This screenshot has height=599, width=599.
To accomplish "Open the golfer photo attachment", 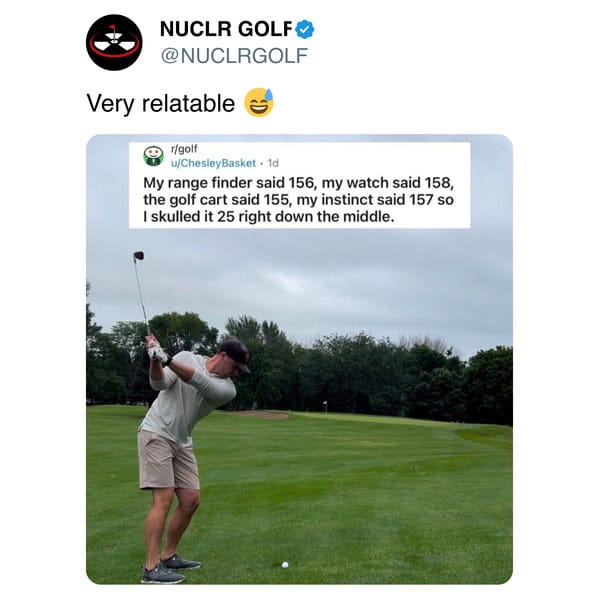I will (x=300, y=359).
